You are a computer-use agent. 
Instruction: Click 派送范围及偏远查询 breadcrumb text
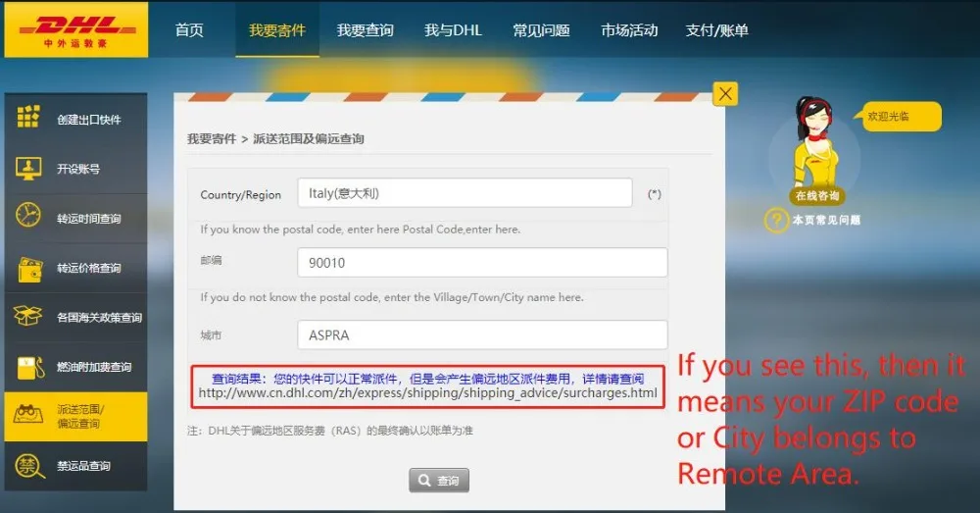[309, 139]
